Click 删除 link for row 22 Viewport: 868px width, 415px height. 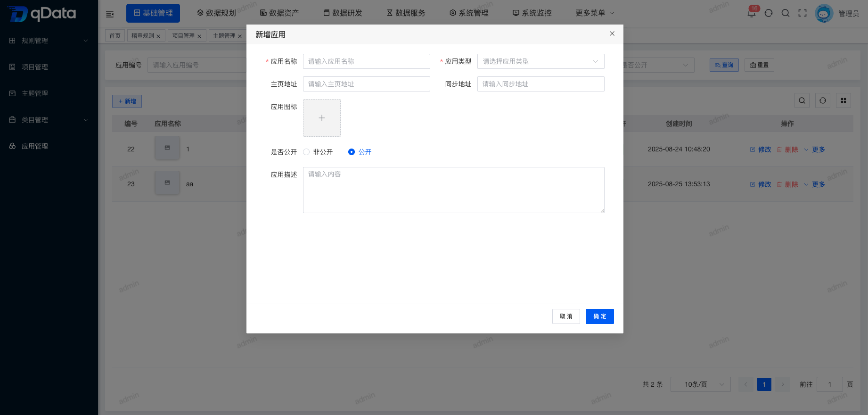[787, 149]
